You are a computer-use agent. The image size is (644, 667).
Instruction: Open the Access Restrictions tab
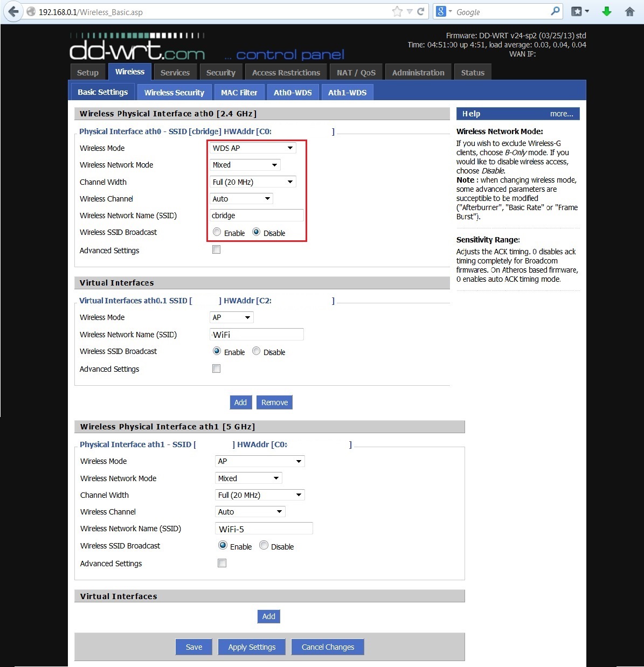pyautogui.click(x=286, y=73)
